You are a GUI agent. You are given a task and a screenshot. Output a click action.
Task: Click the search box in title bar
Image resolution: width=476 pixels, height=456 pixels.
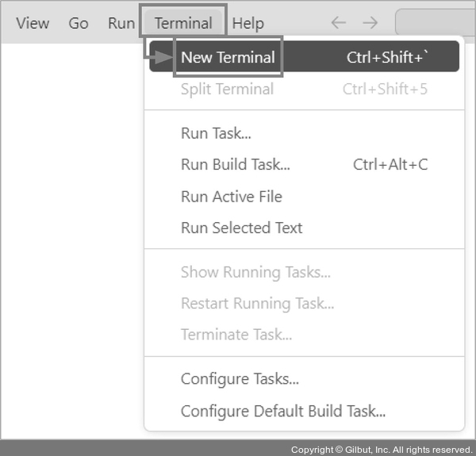point(436,23)
